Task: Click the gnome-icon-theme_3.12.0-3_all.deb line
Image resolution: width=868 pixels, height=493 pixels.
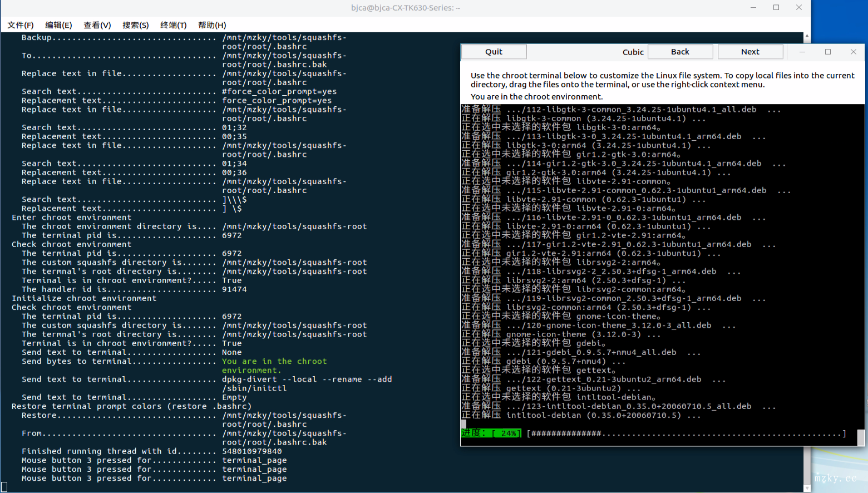Action: [x=598, y=326]
